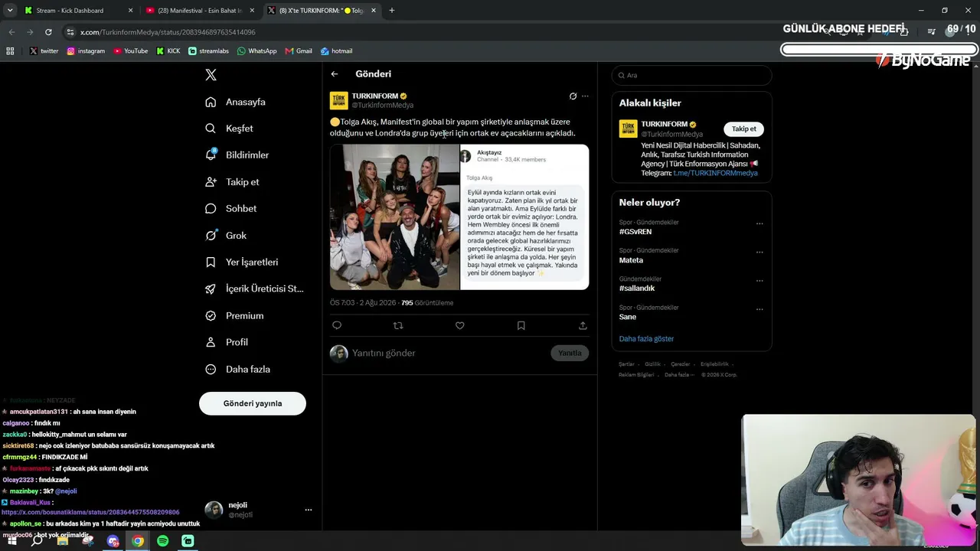Click the share icon under the post

click(x=583, y=325)
